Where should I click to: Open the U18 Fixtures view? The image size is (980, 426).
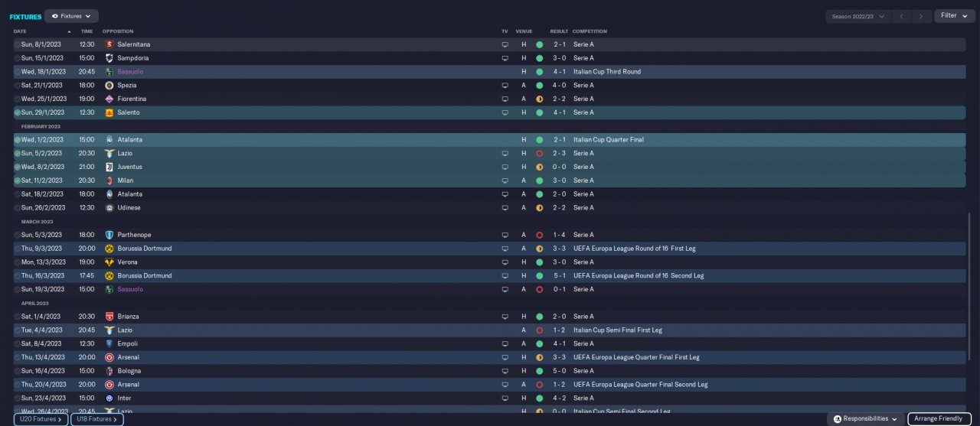[97, 419]
